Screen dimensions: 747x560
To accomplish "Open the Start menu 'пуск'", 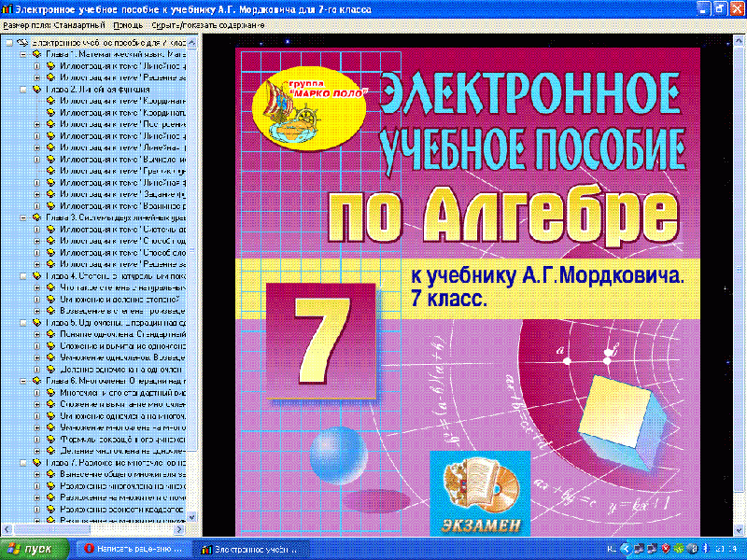I will [35, 549].
